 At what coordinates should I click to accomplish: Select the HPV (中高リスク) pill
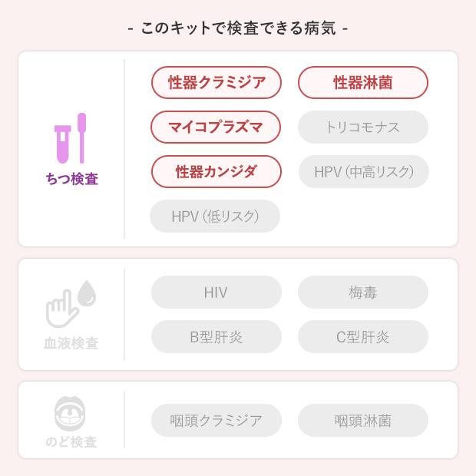(x=362, y=172)
